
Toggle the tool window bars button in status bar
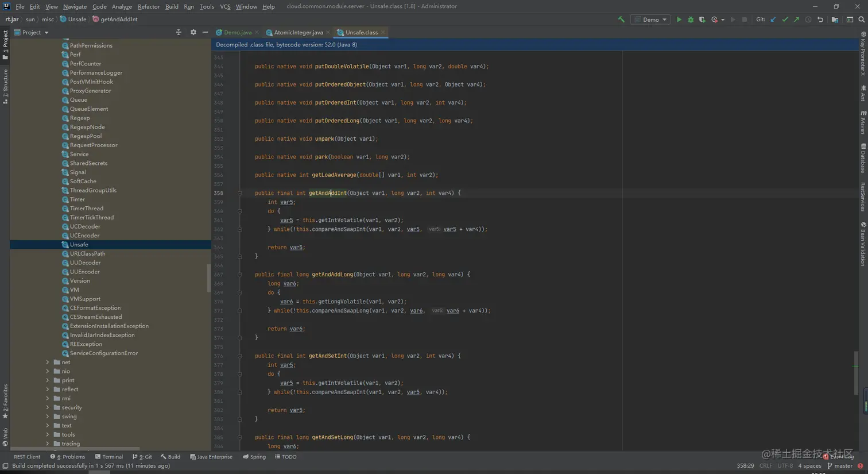coord(5,466)
